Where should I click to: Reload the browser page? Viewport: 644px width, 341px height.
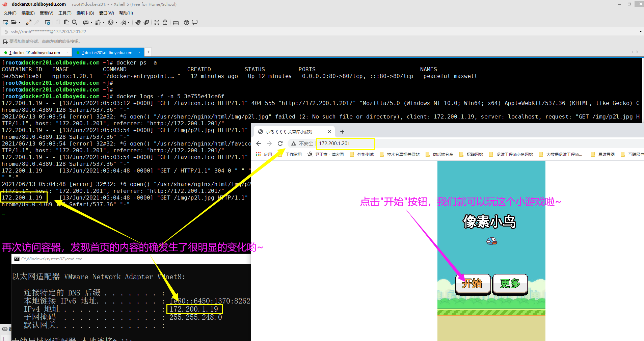(280, 143)
